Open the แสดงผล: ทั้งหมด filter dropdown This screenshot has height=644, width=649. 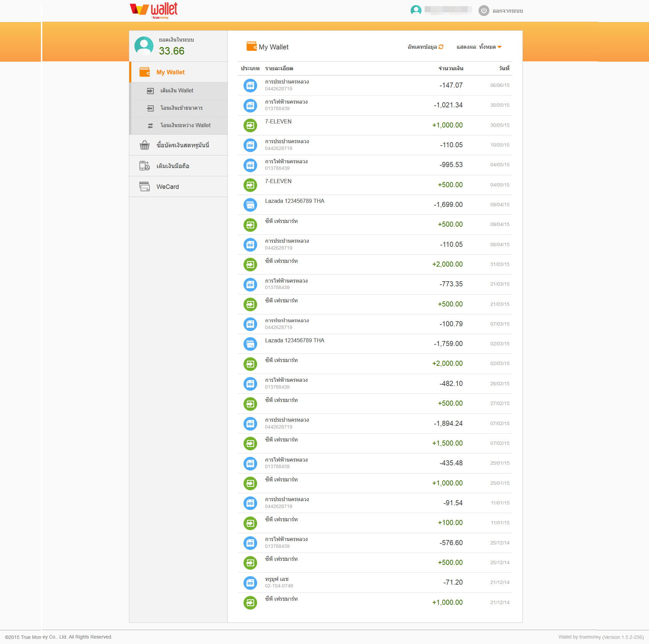pos(479,47)
